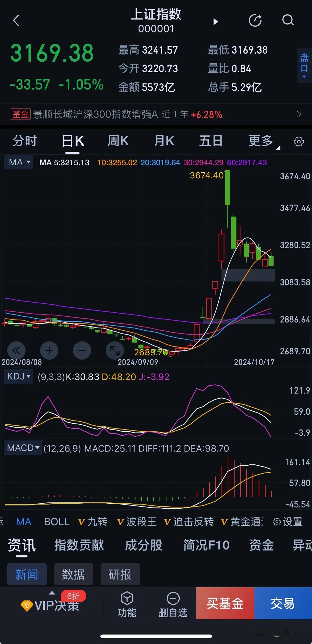Open the 资讯 section tab
Image resolution: width=312 pixels, height=644 pixels.
[x=21, y=545]
